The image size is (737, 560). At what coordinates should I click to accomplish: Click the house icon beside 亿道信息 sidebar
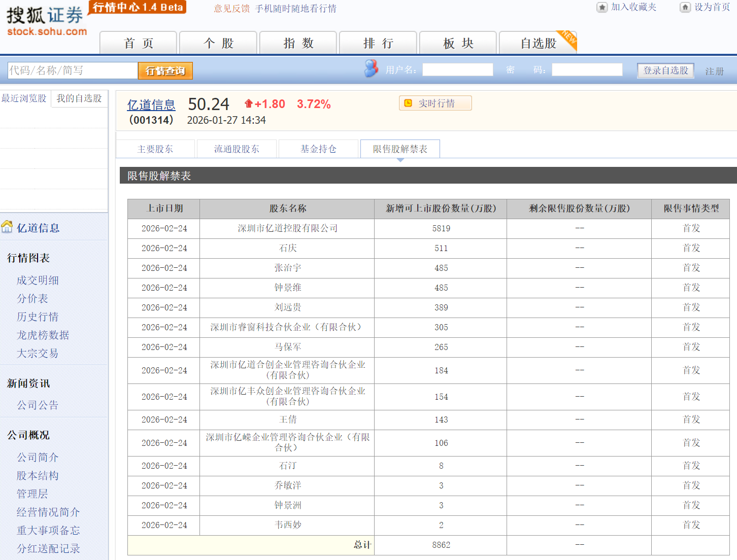(7, 227)
